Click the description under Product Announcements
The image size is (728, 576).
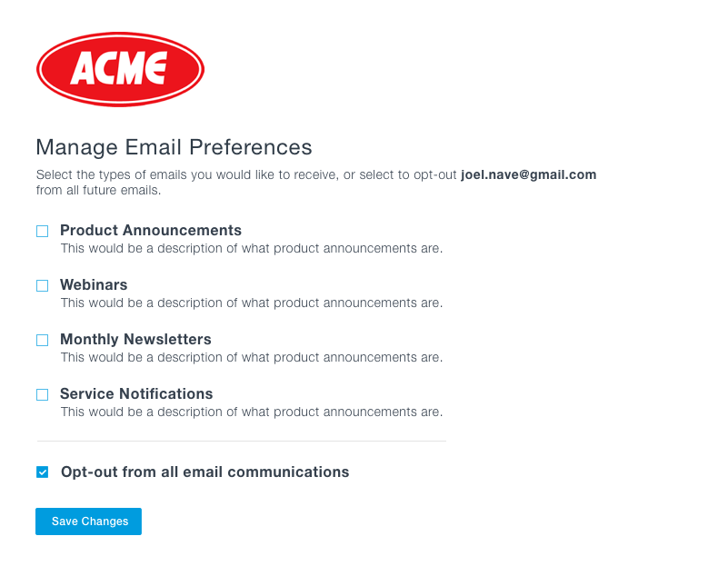(252, 248)
